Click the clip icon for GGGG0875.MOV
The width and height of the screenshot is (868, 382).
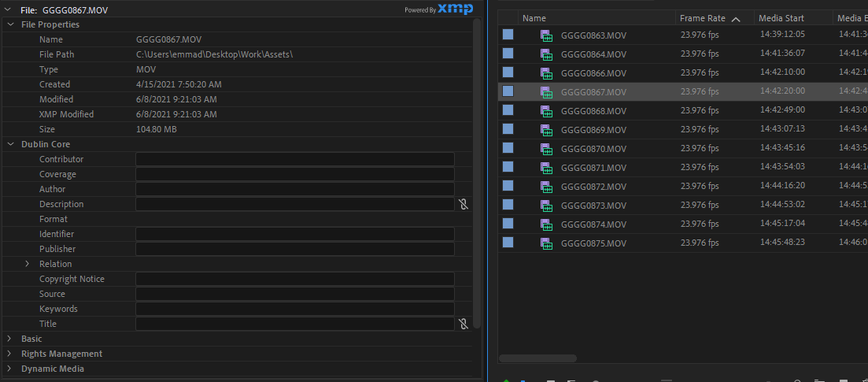tap(547, 243)
